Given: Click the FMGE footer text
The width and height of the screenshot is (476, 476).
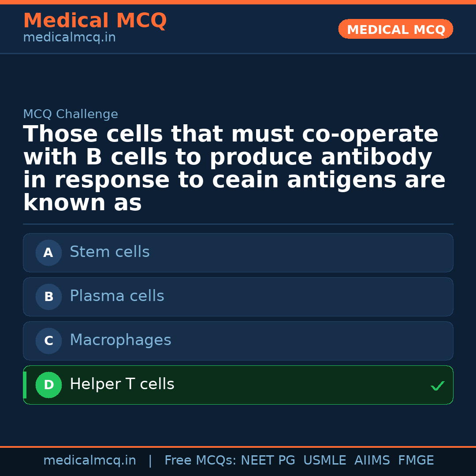Looking at the screenshot, I should pyautogui.click(x=416, y=461).
